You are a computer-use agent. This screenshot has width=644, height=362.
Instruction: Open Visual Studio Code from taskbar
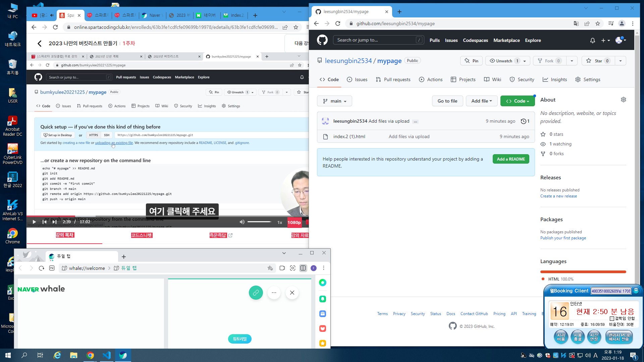pos(107,355)
